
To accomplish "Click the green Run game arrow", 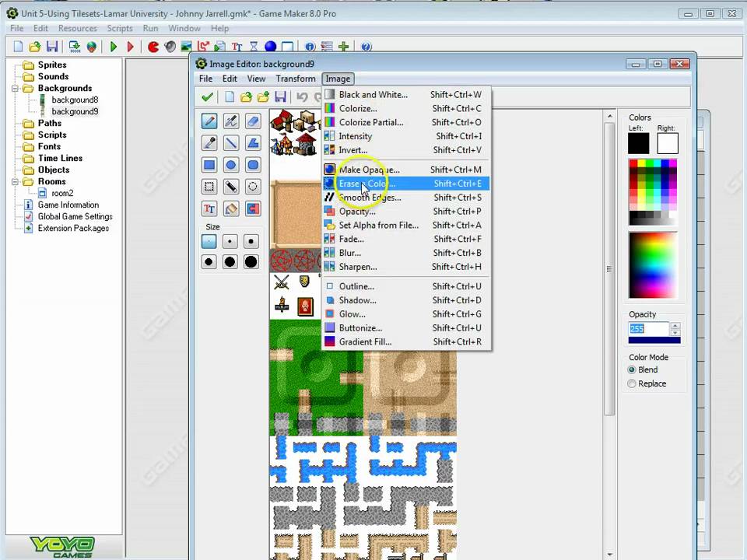I will tap(114, 47).
